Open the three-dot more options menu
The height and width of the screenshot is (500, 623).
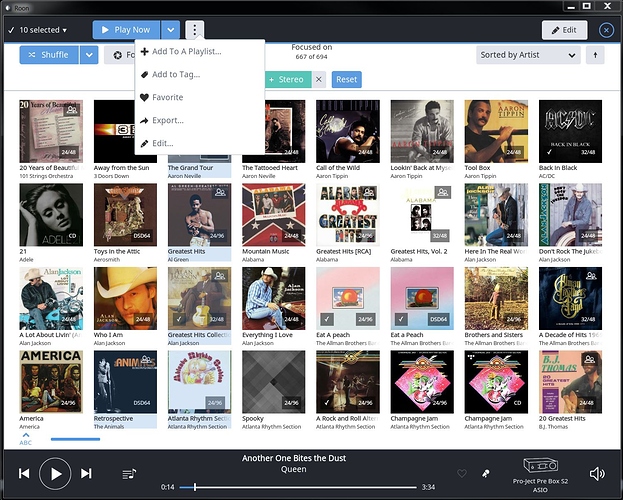click(x=195, y=30)
